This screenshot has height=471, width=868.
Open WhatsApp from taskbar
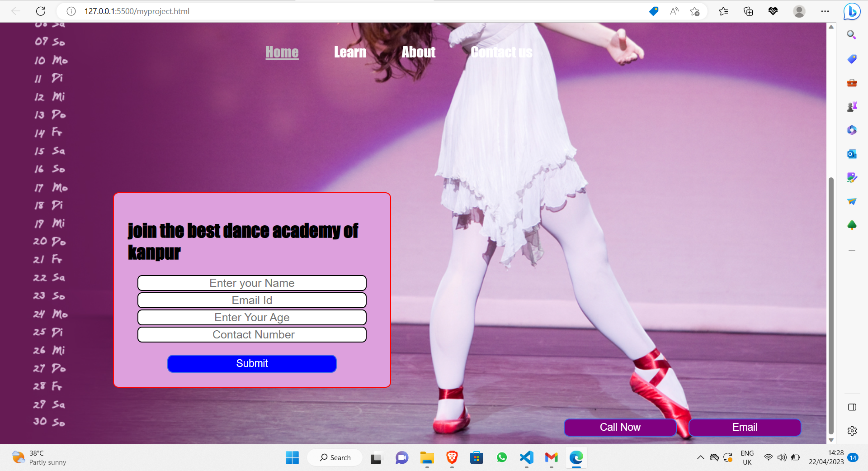coord(502,458)
